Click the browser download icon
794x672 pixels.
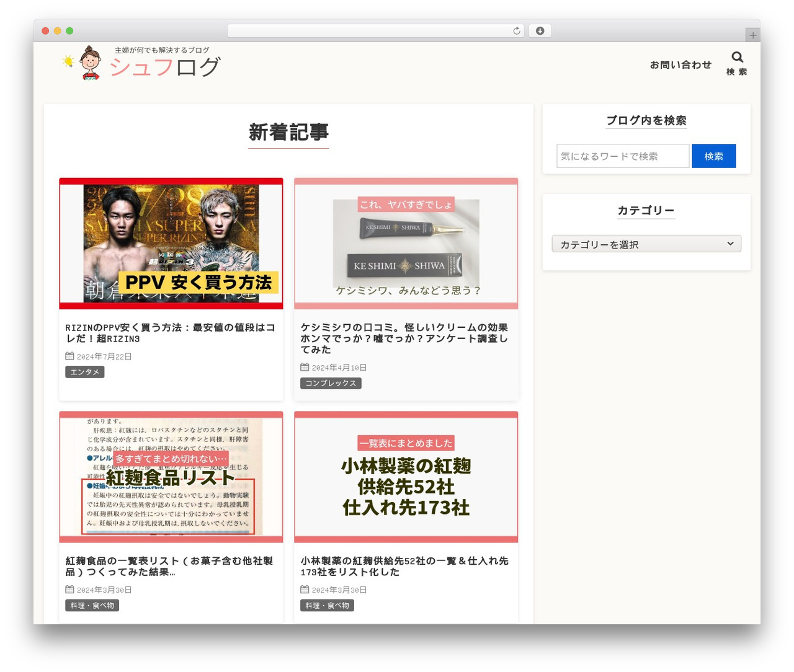[x=540, y=31]
